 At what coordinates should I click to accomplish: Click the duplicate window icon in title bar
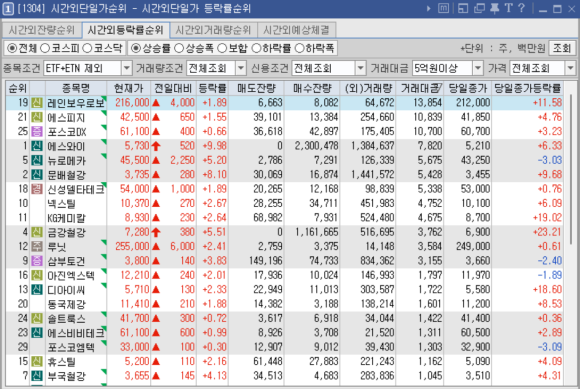point(479,8)
